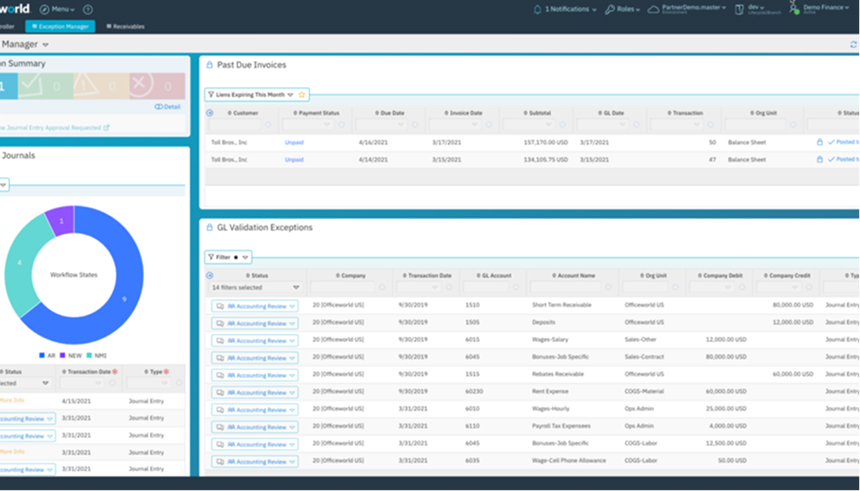This screenshot has height=491, width=860.
Task: Click lock icon in the 157,170.00 USD row
Action: pyautogui.click(x=819, y=142)
